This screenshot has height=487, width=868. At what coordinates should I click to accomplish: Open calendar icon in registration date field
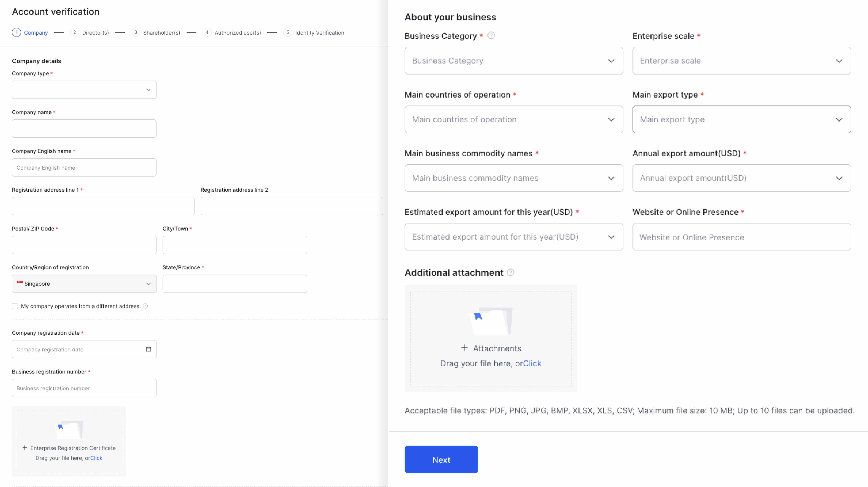click(x=148, y=349)
